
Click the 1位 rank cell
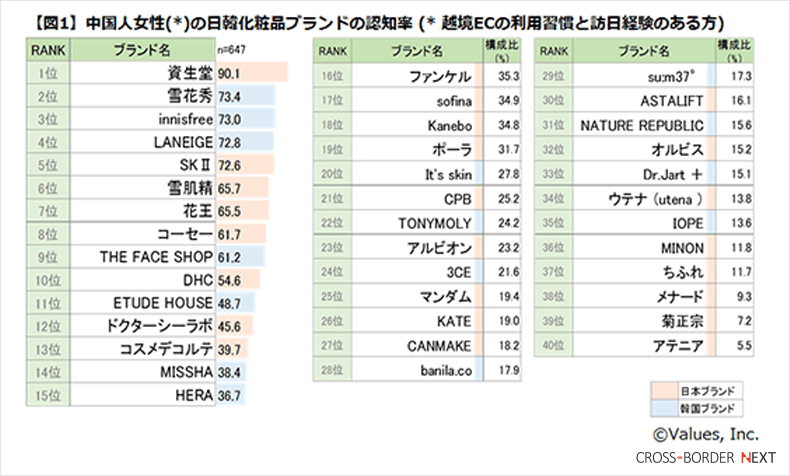pyautogui.click(x=48, y=74)
